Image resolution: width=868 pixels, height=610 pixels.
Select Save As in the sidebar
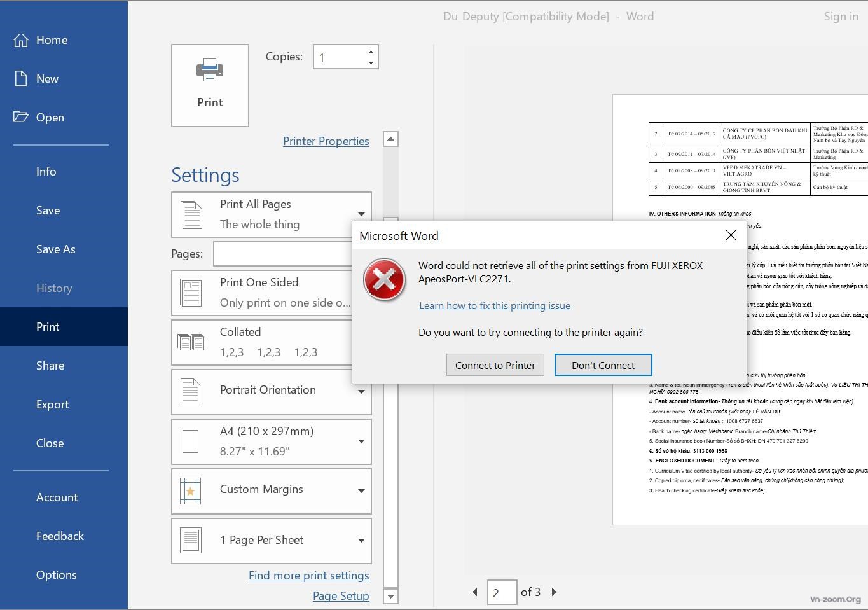(x=55, y=249)
